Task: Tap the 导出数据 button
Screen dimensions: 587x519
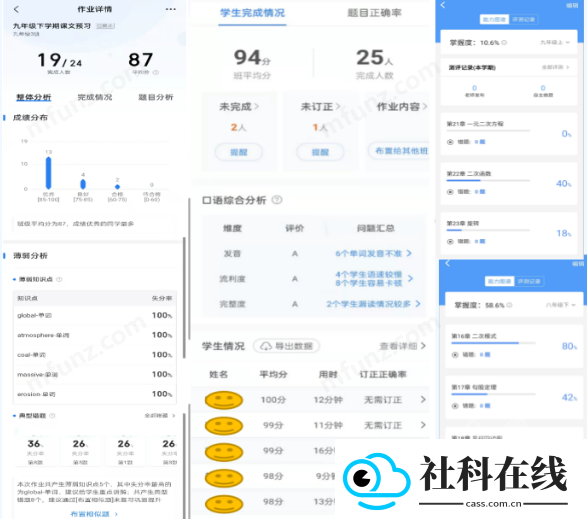Action: [x=287, y=346]
